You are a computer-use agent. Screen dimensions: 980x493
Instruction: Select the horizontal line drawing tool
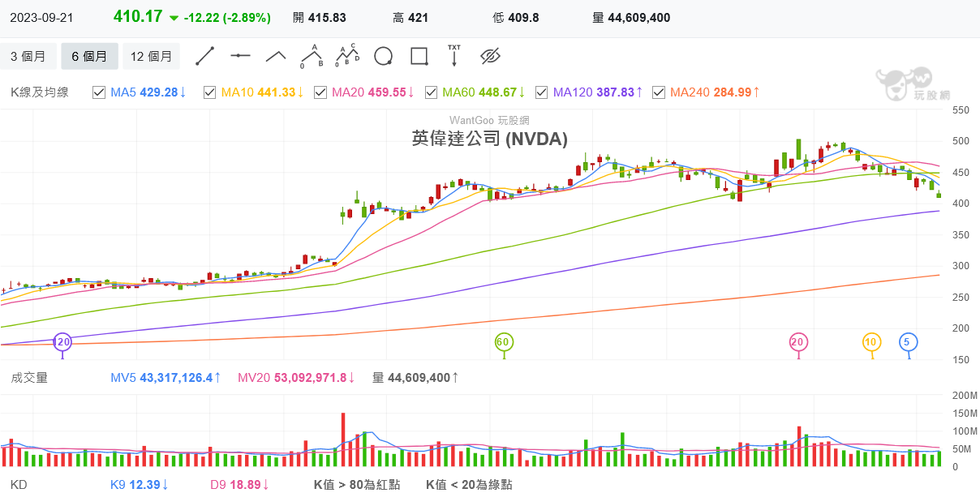(240, 56)
